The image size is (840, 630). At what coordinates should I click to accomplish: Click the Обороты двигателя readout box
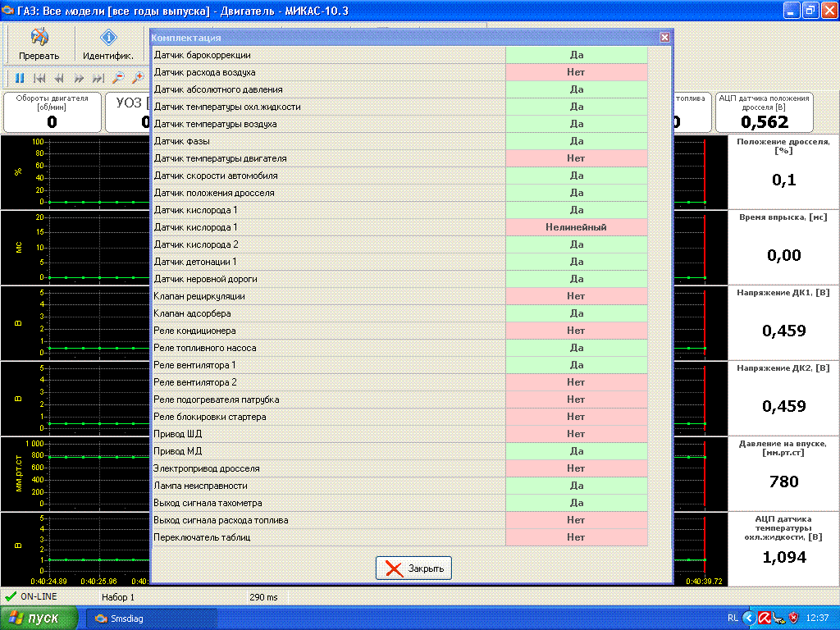pos(52,112)
